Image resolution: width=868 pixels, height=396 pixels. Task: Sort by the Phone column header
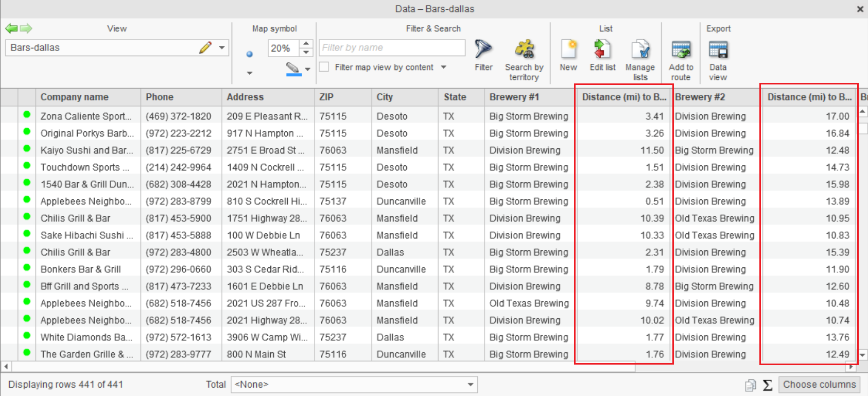[x=181, y=97]
